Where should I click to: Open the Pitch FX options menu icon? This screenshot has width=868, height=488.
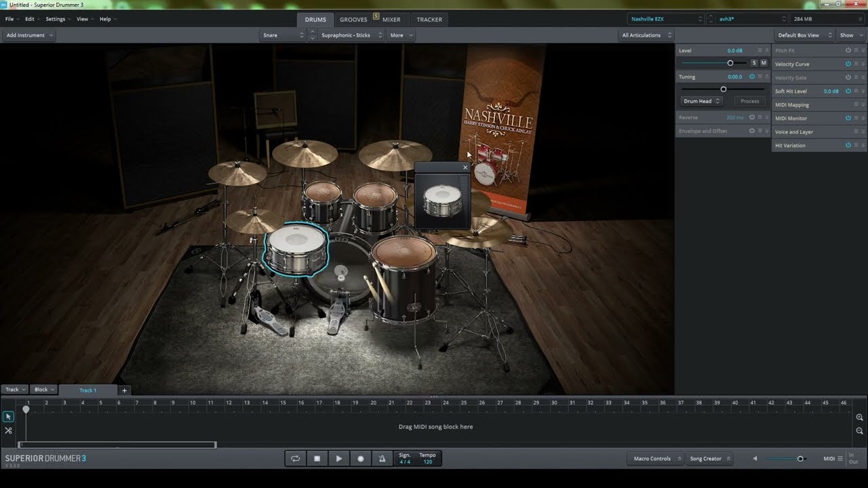tap(856, 51)
